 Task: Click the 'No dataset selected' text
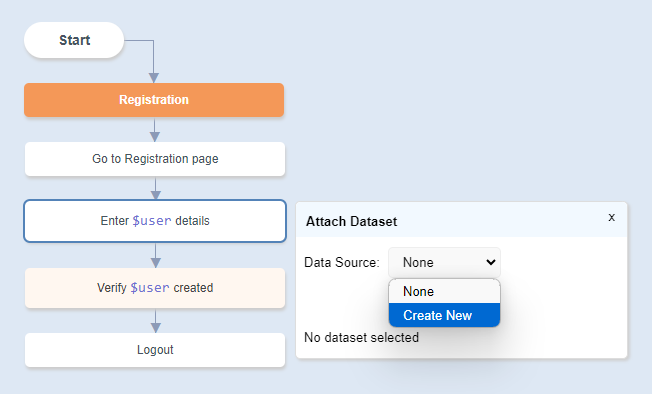point(361,337)
